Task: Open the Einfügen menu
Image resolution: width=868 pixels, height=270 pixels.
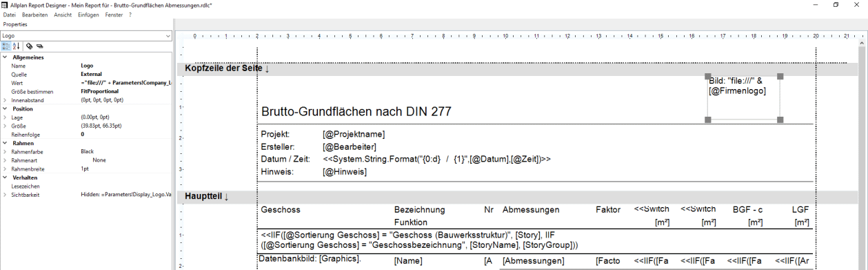Action: pyautogui.click(x=88, y=15)
